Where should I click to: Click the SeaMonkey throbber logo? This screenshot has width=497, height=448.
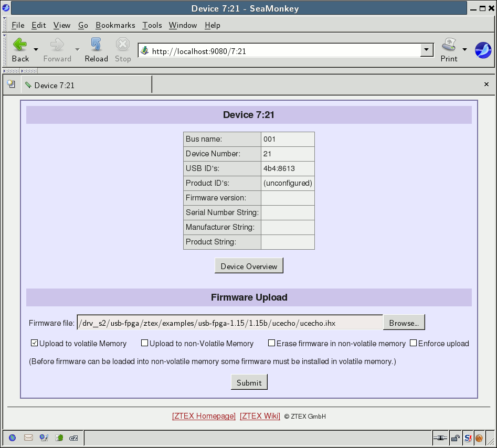point(483,50)
